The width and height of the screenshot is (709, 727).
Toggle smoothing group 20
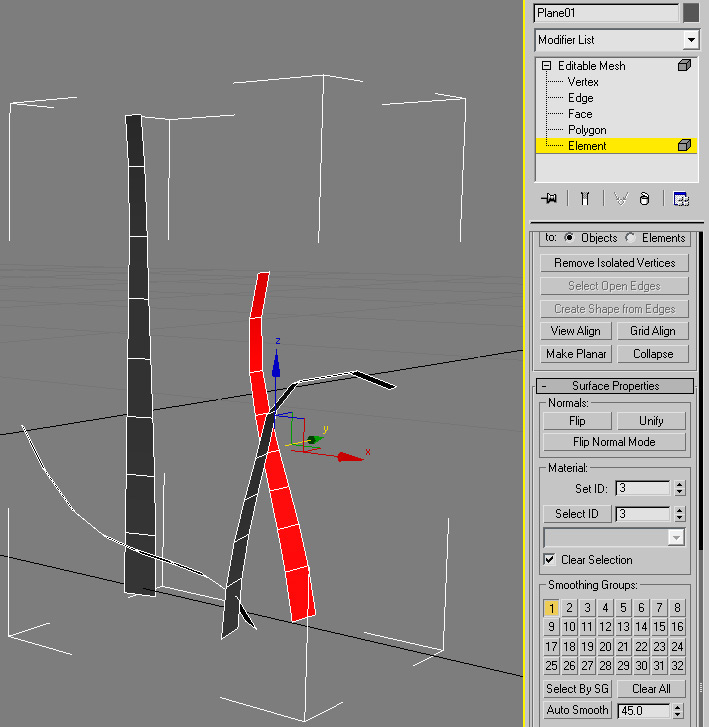605,646
